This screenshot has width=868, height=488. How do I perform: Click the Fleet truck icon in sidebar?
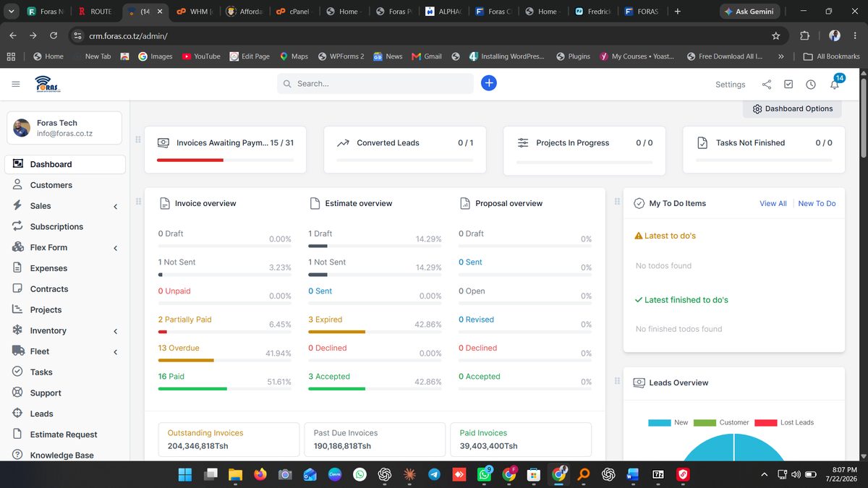[x=17, y=351]
